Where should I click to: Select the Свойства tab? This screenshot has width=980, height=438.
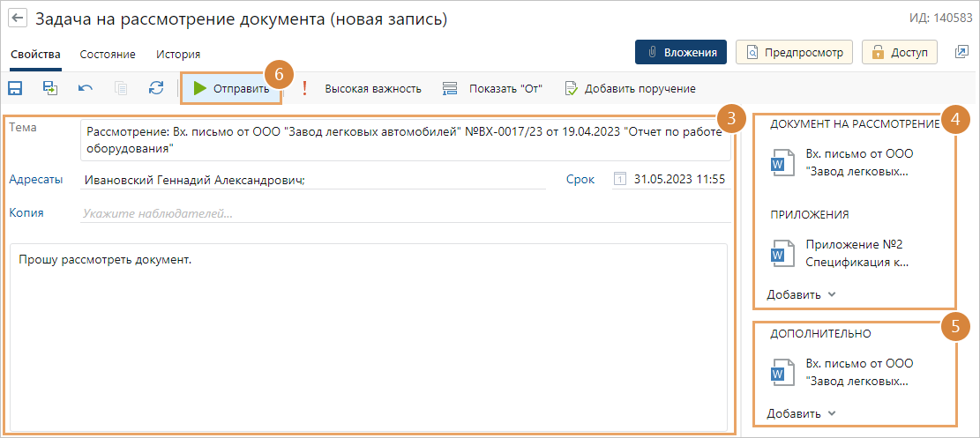(35, 54)
